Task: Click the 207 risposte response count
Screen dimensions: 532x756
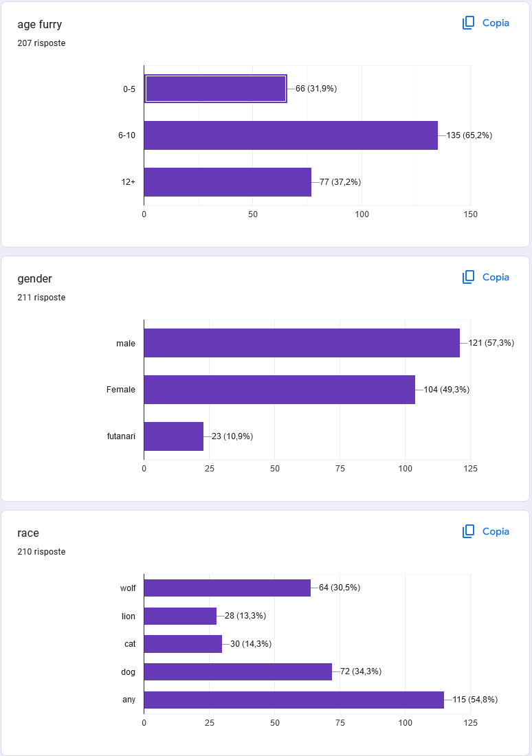Action: (41, 43)
